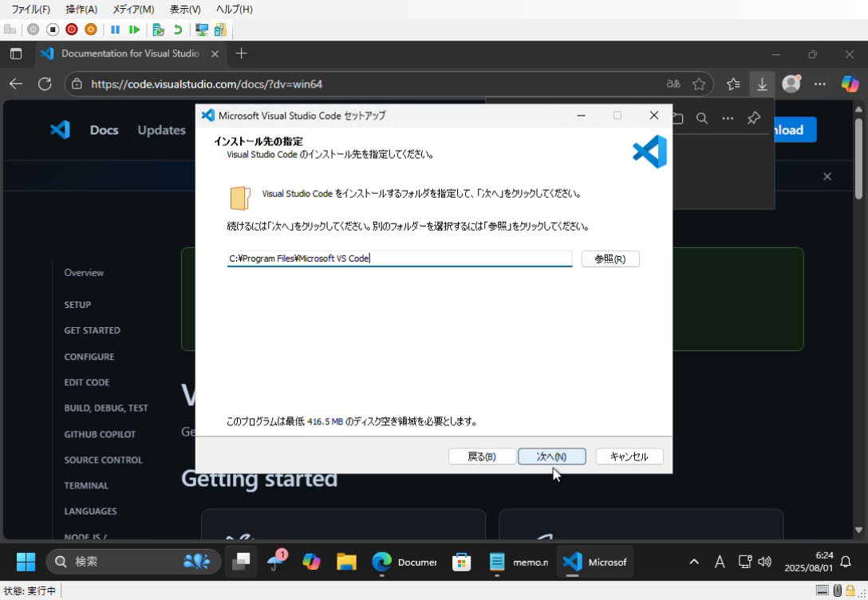
Task: Click the green Reset toolbar icon
Action: 134,30
